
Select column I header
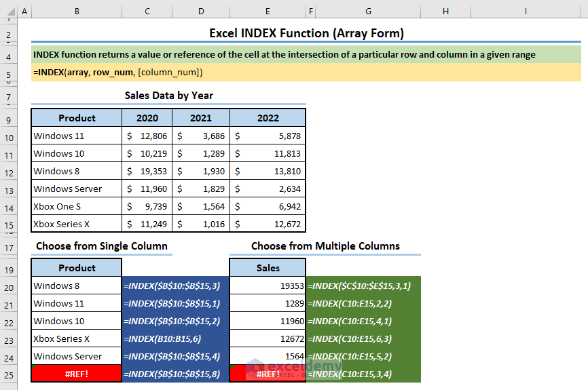tap(526, 12)
